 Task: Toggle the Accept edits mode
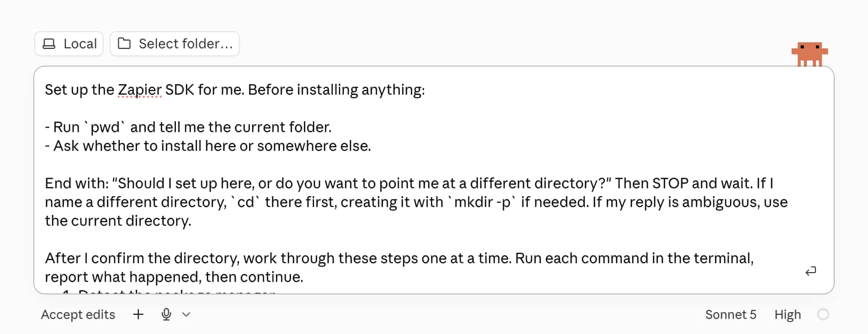pos(78,315)
